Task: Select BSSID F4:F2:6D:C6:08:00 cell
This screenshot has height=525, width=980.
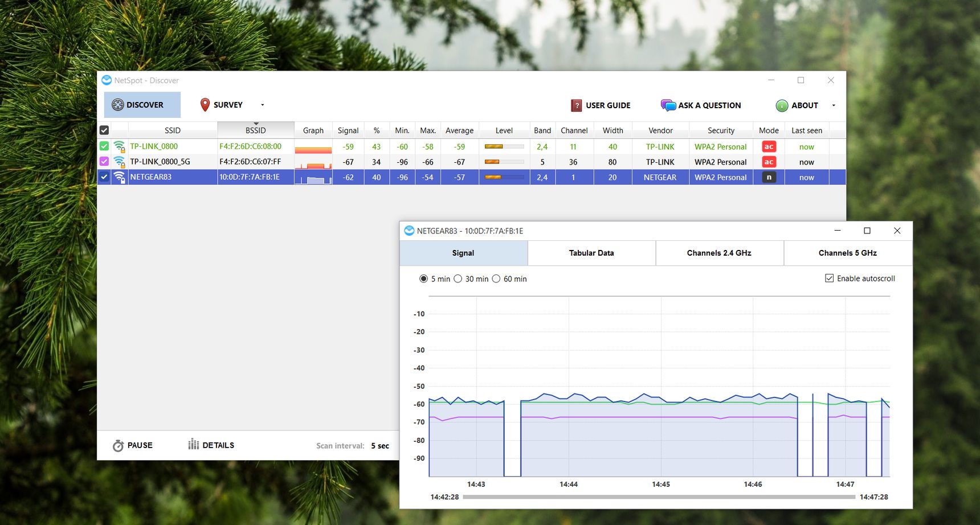Action: tap(256, 146)
